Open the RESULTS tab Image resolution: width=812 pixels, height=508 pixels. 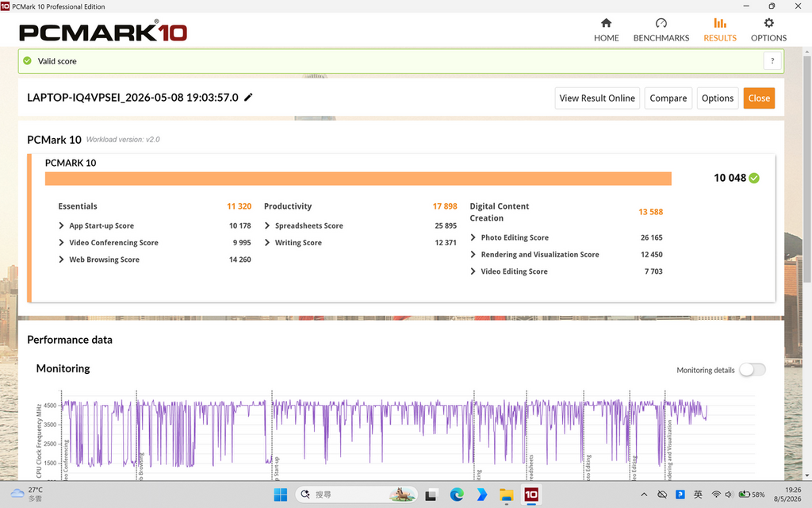point(719,30)
